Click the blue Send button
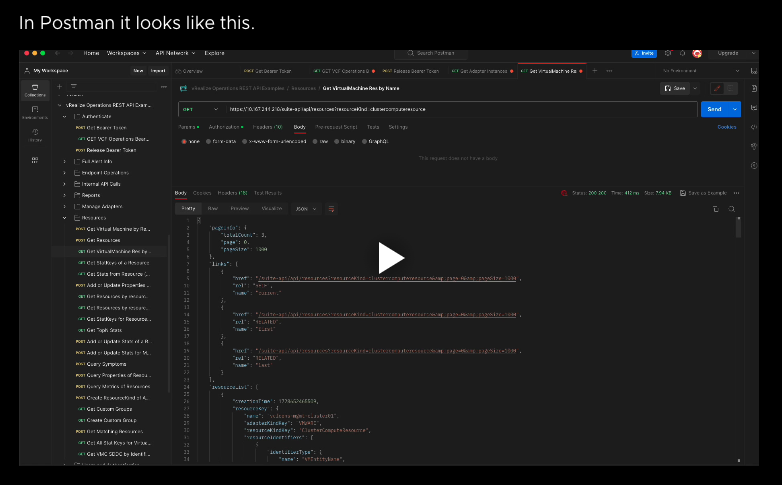Viewport: 782px width, 485px height. tap(714, 109)
